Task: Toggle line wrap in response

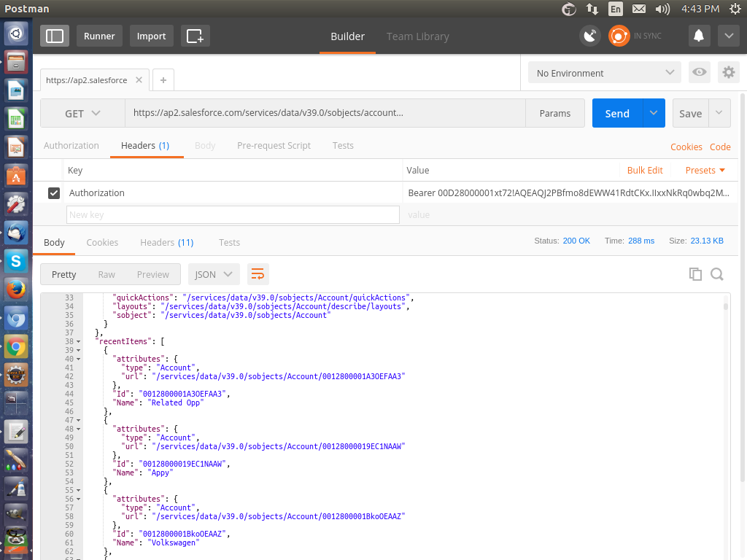Action: click(x=258, y=274)
